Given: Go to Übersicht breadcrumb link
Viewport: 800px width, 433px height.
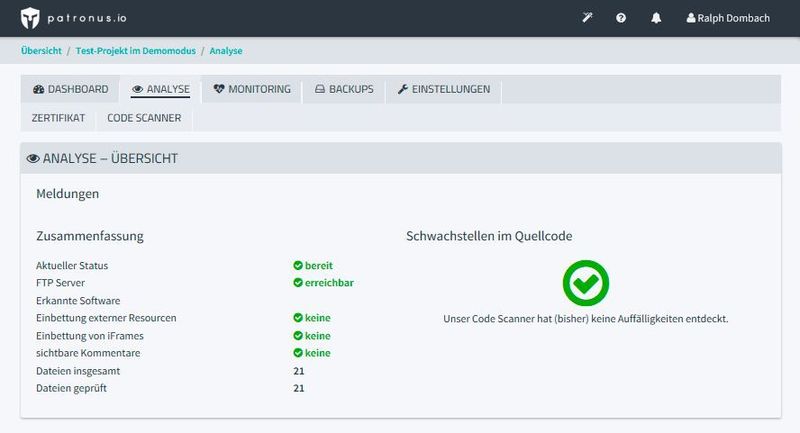Looking at the screenshot, I should pos(41,50).
